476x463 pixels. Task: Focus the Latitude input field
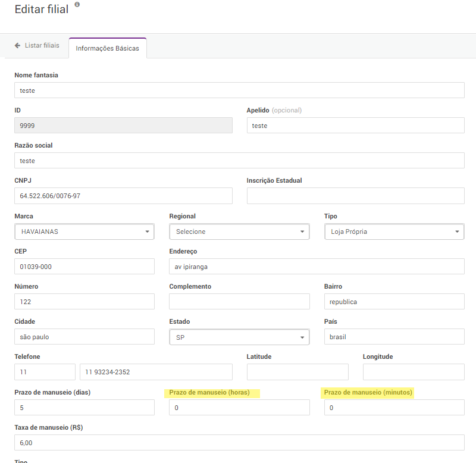pyautogui.click(x=297, y=372)
